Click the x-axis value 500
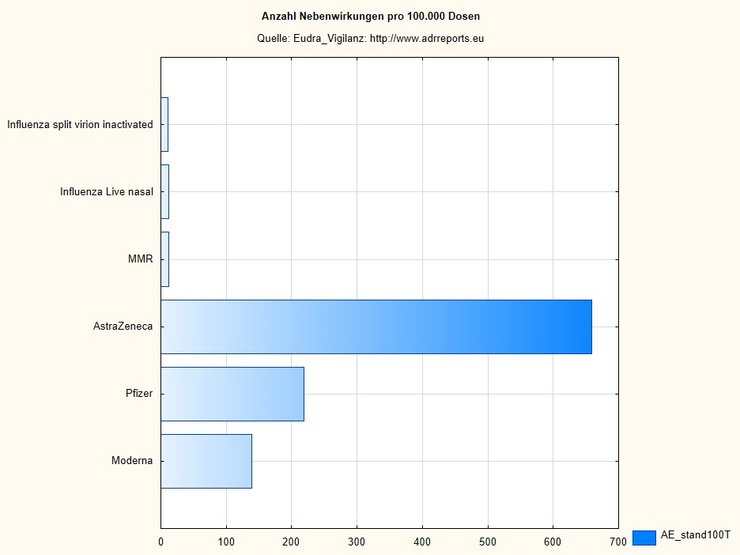 tap(488, 542)
